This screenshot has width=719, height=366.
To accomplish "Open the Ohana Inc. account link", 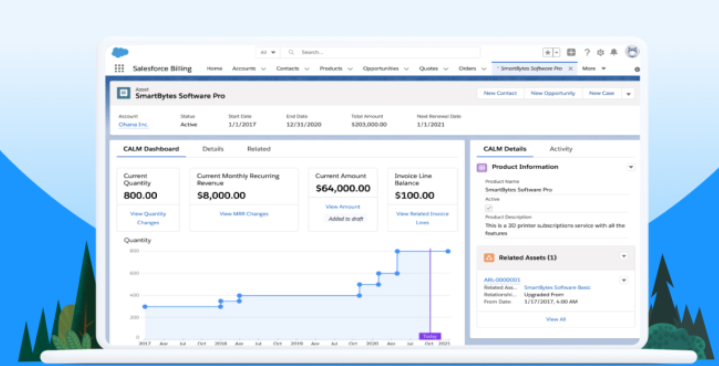I will [x=133, y=125].
